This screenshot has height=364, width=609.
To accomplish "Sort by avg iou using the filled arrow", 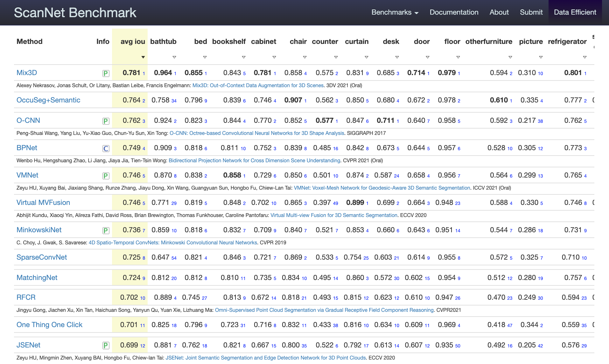I will 143,57.
